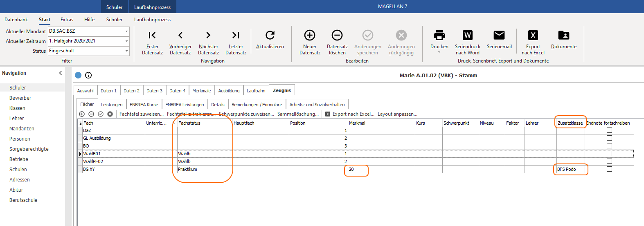Open the info icon beside blue circle
Screen dimensions: 644x226
(88, 75)
